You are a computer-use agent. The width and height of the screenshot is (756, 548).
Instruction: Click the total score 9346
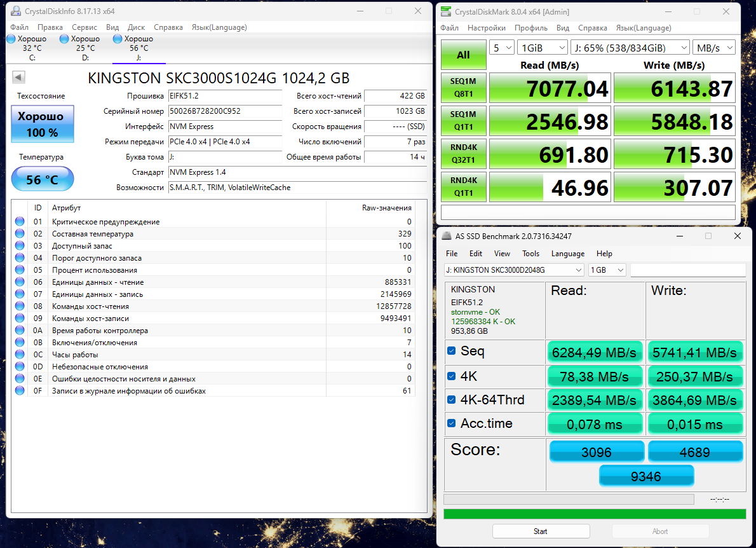tap(646, 476)
